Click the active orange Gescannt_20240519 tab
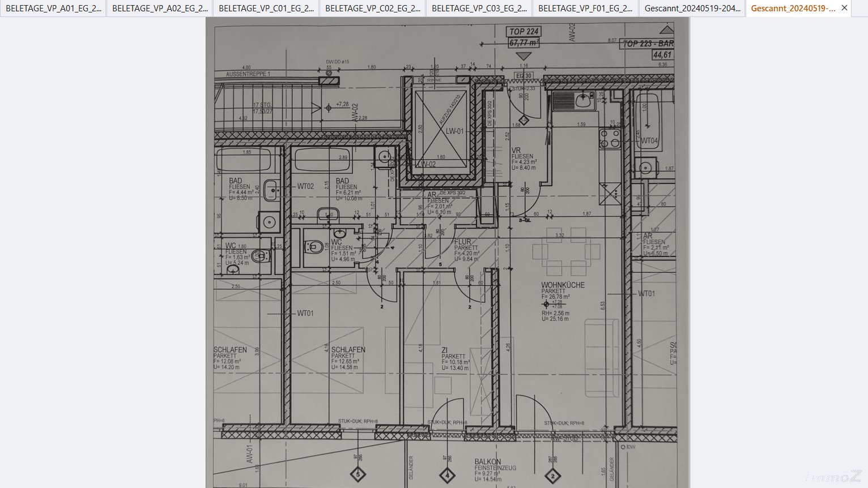The width and height of the screenshot is (868, 488). point(793,8)
